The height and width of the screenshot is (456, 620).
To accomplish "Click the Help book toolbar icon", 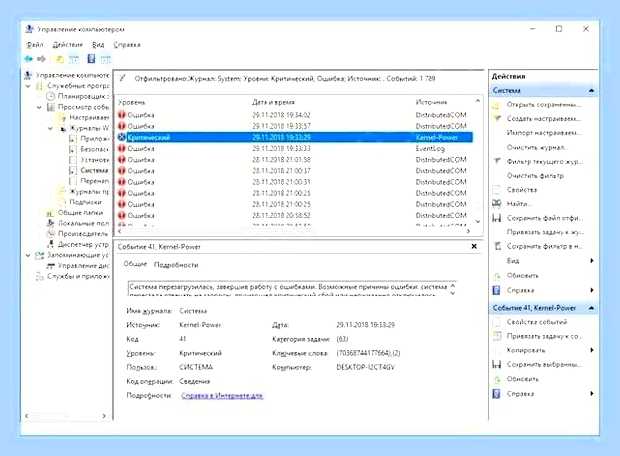I will click(91, 59).
